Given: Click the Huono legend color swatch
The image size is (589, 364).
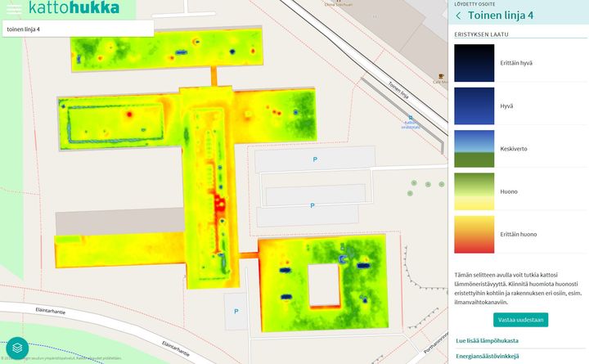Looking at the screenshot, I should [474, 191].
